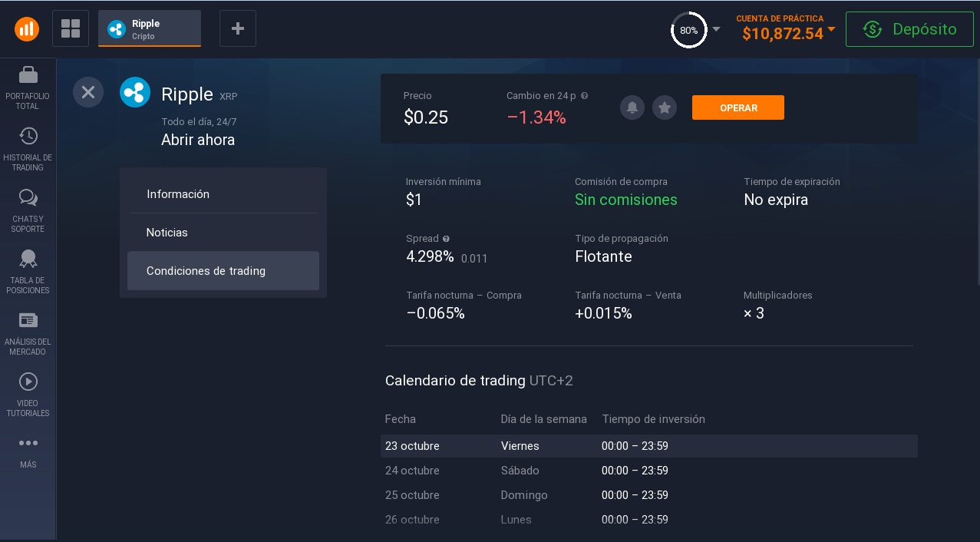980x542 pixels.
Task: Click the No expira value
Action: pyautogui.click(x=776, y=200)
